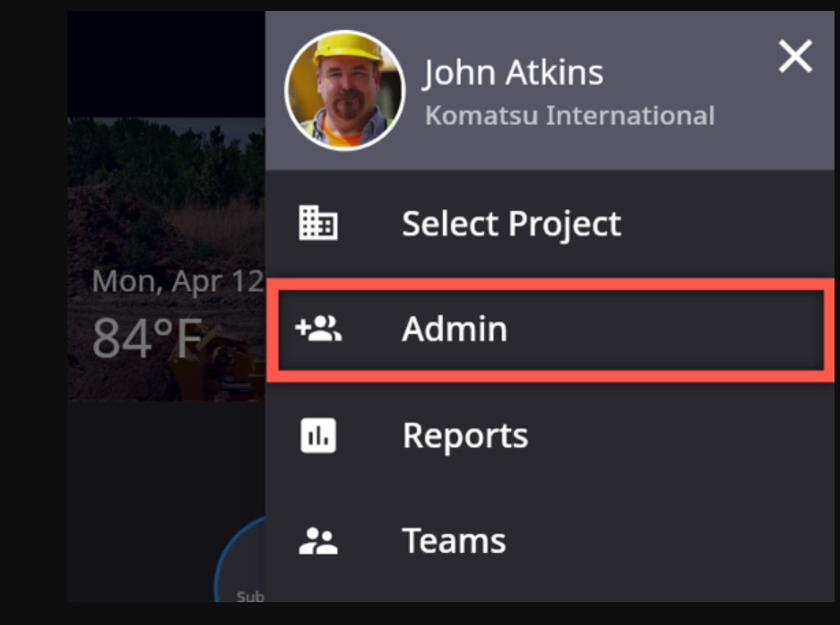Open the Admin menu item
Viewport: 840px width, 625px height.
[x=551, y=329]
